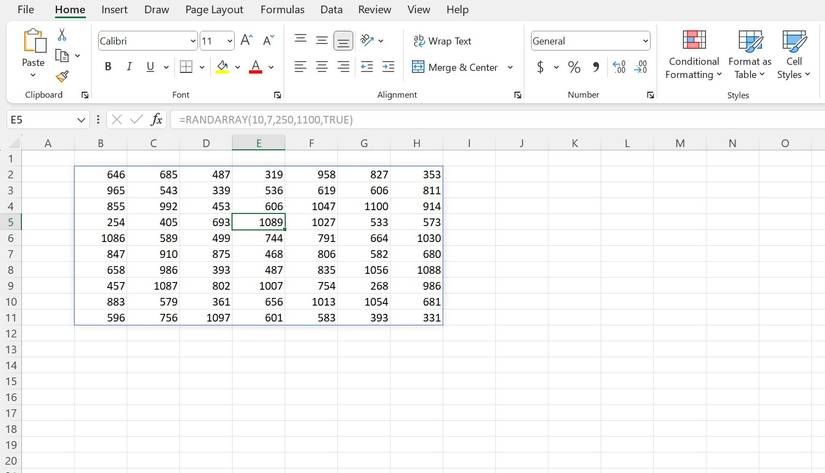The image size is (825, 473).
Task: Click the Paste clipboard icon
Action: [x=33, y=41]
